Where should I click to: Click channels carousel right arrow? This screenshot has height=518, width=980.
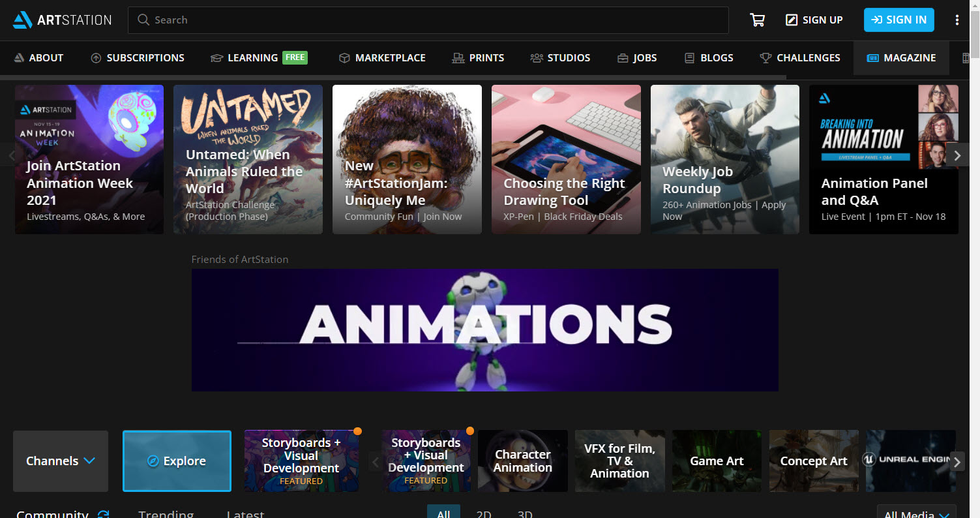pos(957,462)
